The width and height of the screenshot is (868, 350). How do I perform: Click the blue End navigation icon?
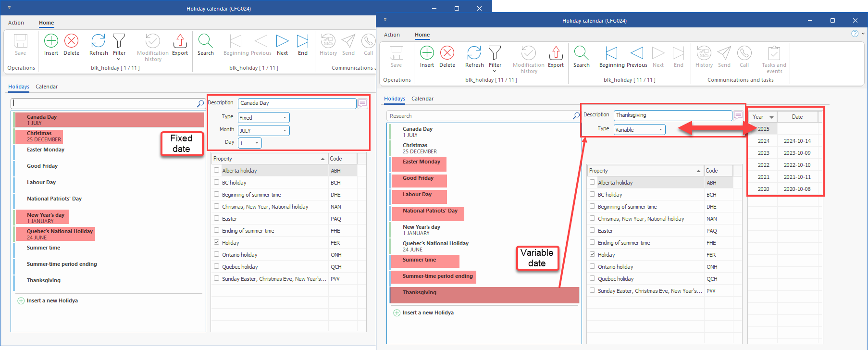click(x=302, y=41)
